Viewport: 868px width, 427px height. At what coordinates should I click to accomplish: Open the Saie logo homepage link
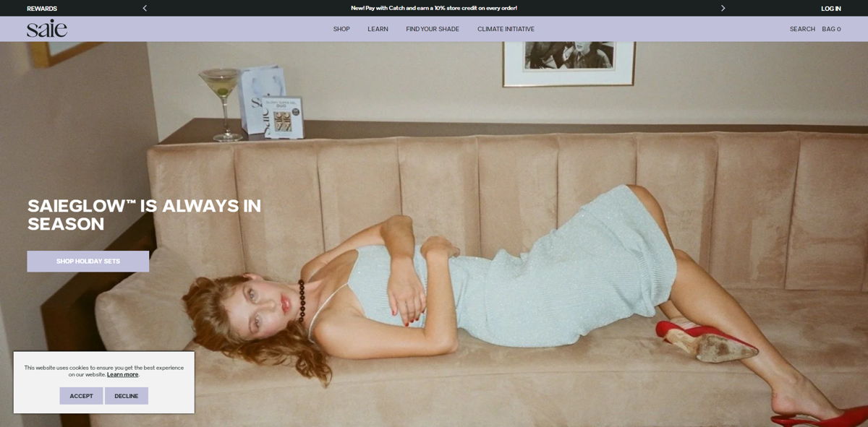click(x=47, y=28)
